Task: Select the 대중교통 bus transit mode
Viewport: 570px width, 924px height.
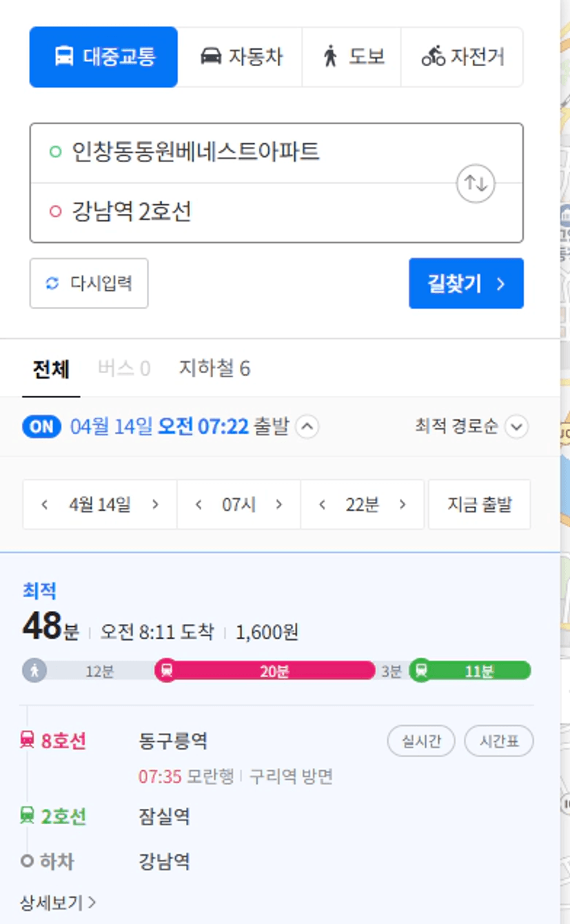Action: coord(103,57)
